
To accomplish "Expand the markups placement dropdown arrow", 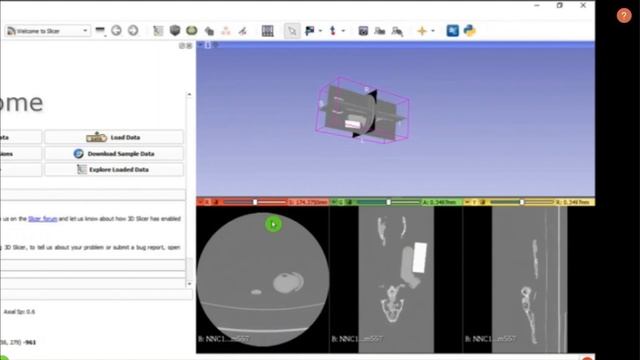I will (320, 31).
